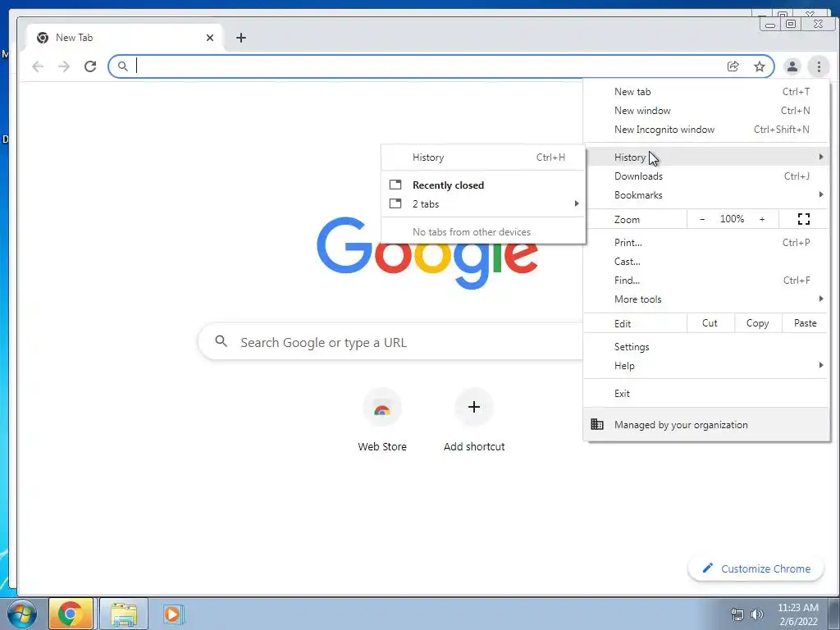
Task: Choose Exit to quit Chrome
Action: point(706,394)
